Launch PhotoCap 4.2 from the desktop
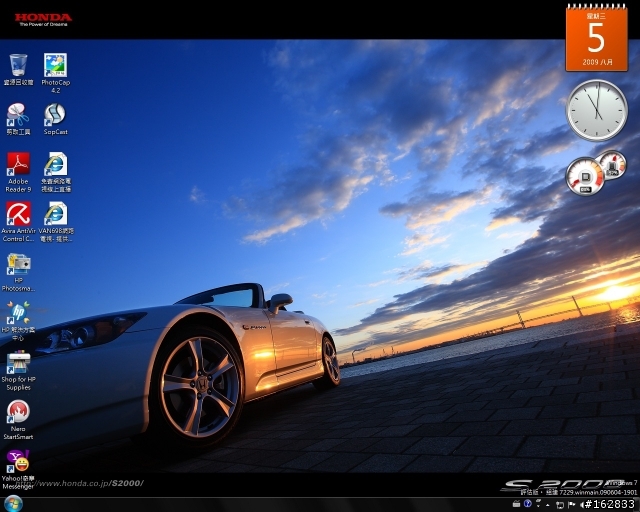 tap(56, 73)
